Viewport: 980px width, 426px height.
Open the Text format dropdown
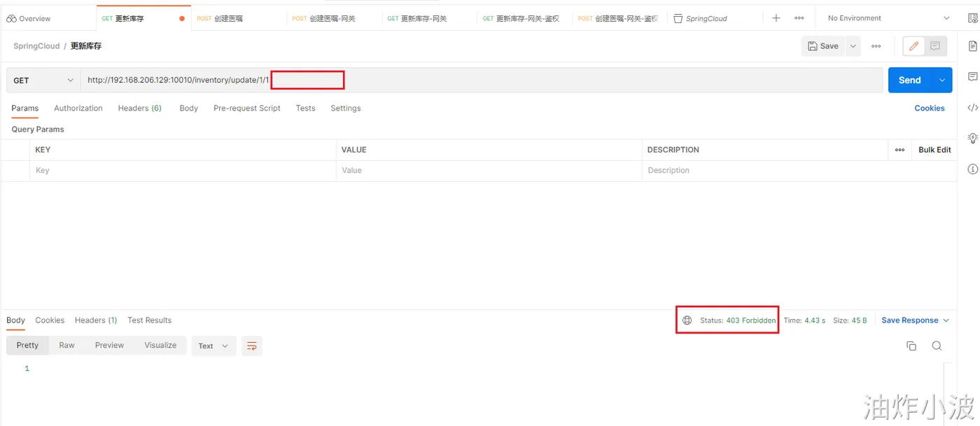pyautogui.click(x=213, y=346)
